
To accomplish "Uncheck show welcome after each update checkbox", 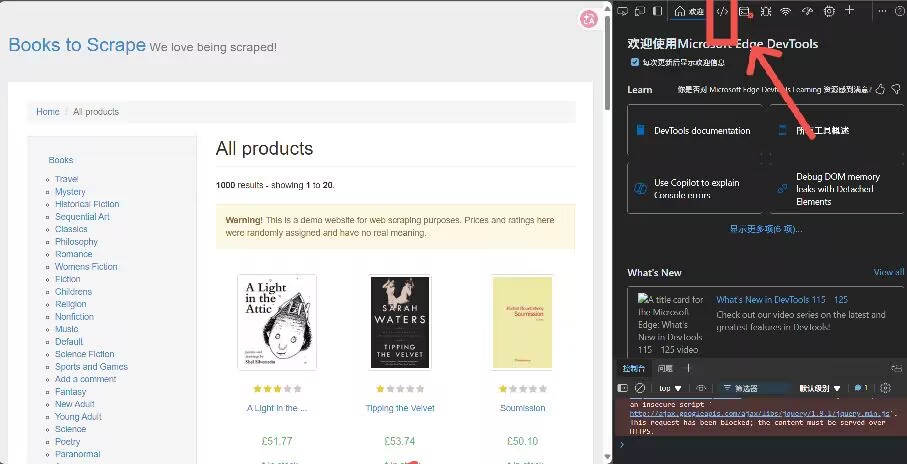I will 635,62.
